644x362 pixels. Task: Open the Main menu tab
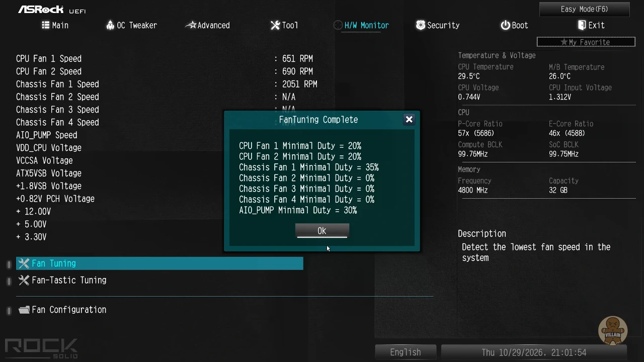tap(55, 25)
